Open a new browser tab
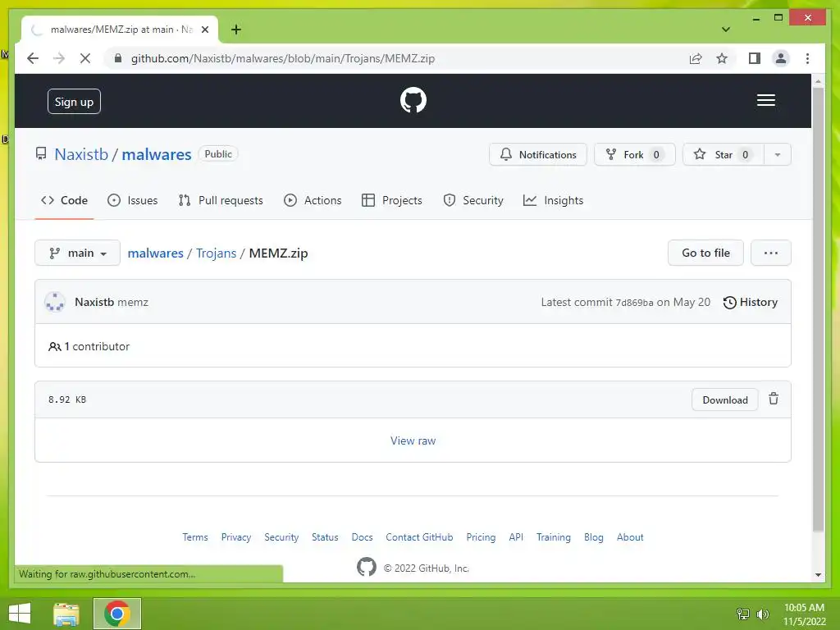 (x=235, y=30)
